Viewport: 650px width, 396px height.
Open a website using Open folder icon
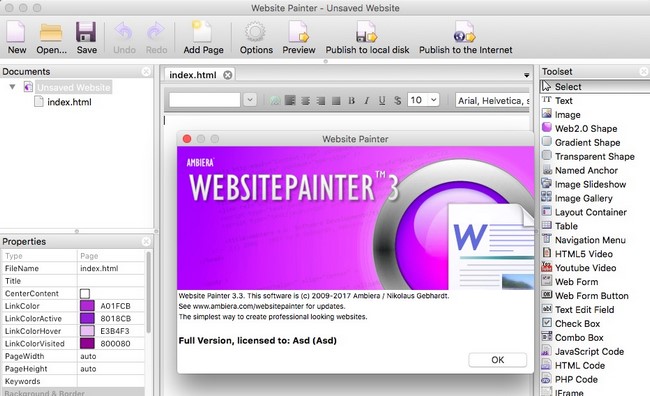coord(51,32)
